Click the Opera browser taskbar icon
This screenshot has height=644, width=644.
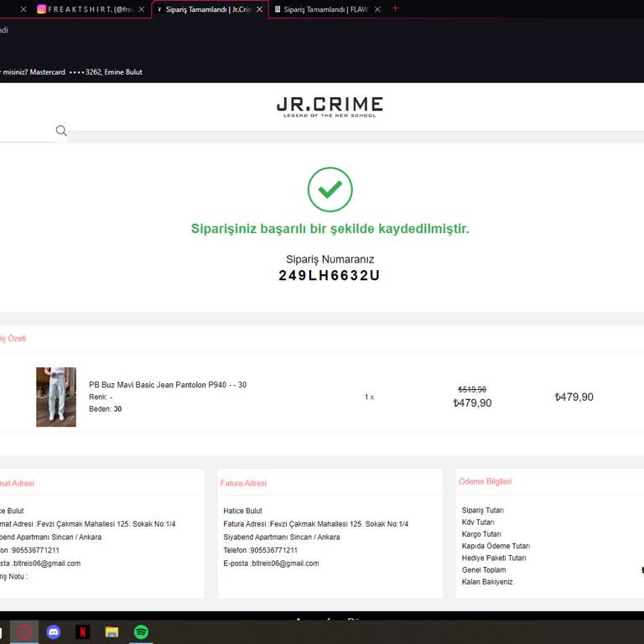pos(24,631)
